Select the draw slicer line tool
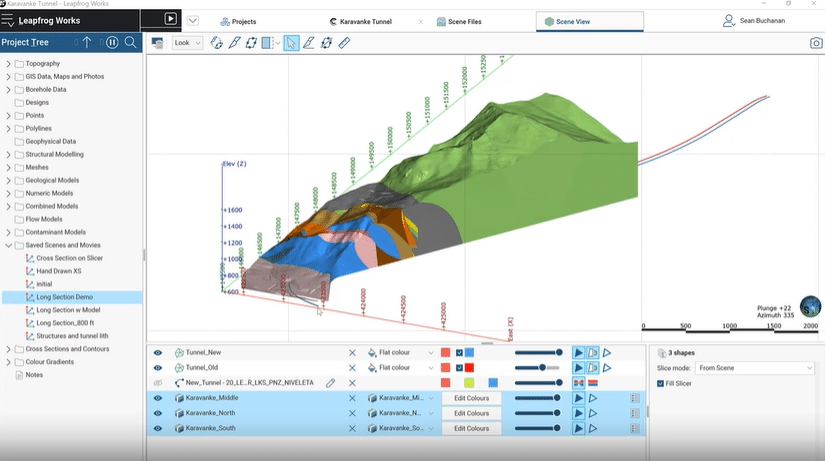Screen dimensions: 825x461 pos(234,43)
